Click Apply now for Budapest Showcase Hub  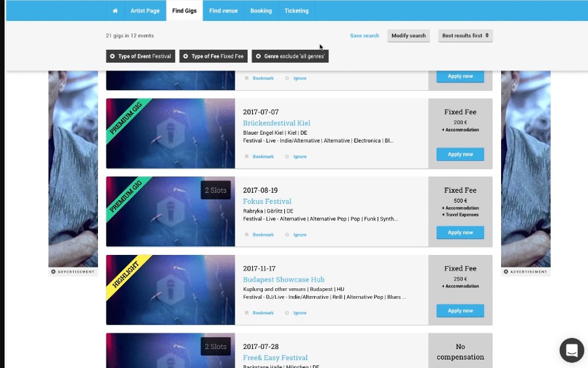click(460, 310)
